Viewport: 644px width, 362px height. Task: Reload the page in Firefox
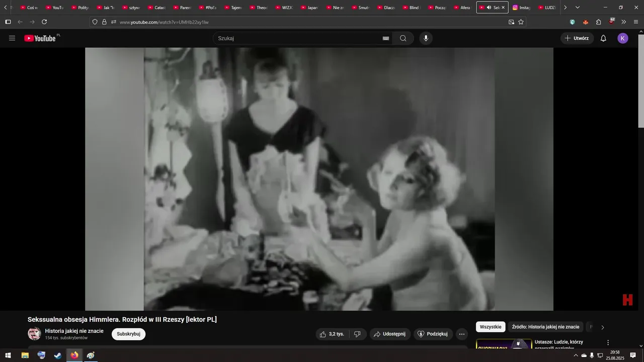point(44,22)
